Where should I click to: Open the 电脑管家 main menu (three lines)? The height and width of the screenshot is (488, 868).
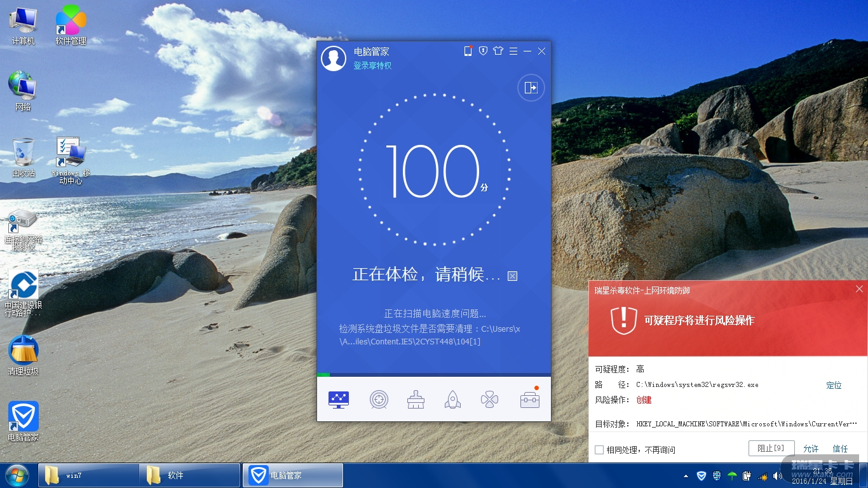pyautogui.click(x=513, y=51)
